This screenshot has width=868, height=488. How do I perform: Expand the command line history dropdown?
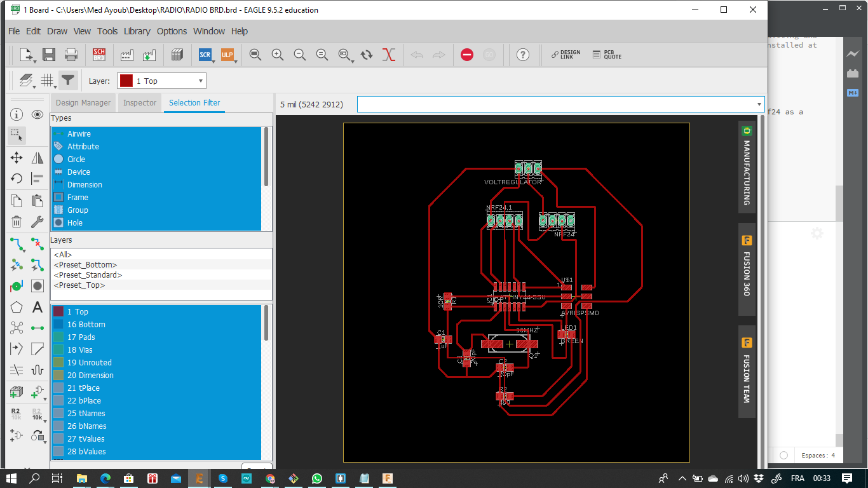(759, 104)
